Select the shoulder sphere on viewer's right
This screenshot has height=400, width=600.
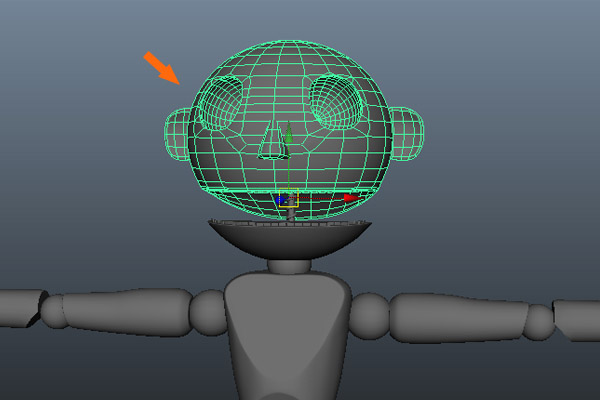tap(369, 316)
